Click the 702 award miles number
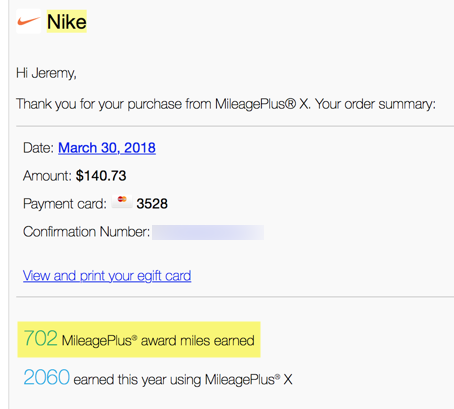The image size is (454, 409). (41, 338)
